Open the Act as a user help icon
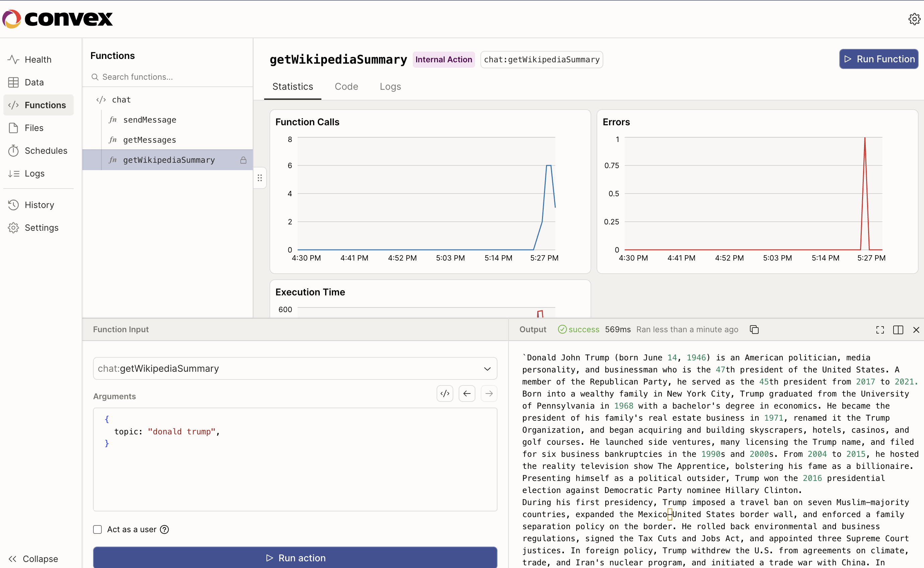This screenshot has height=568, width=924. coord(164,529)
